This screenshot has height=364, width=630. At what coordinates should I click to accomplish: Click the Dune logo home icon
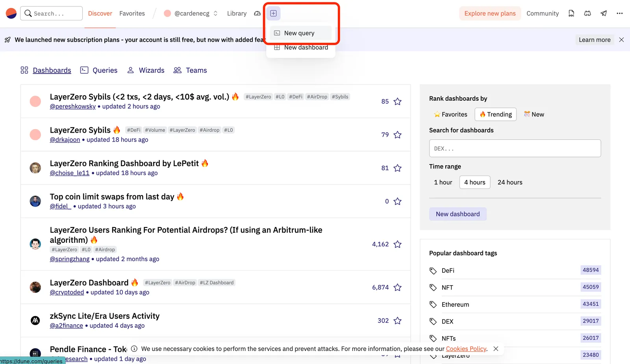click(11, 13)
